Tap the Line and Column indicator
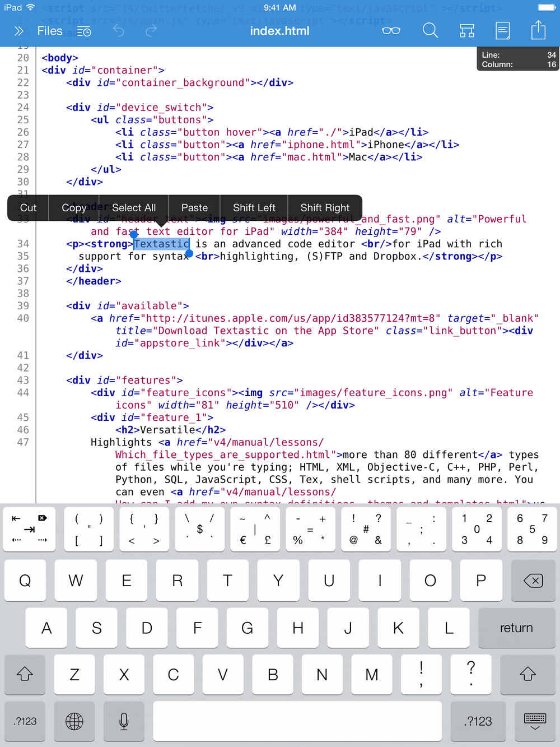The image size is (560, 747). (518, 59)
